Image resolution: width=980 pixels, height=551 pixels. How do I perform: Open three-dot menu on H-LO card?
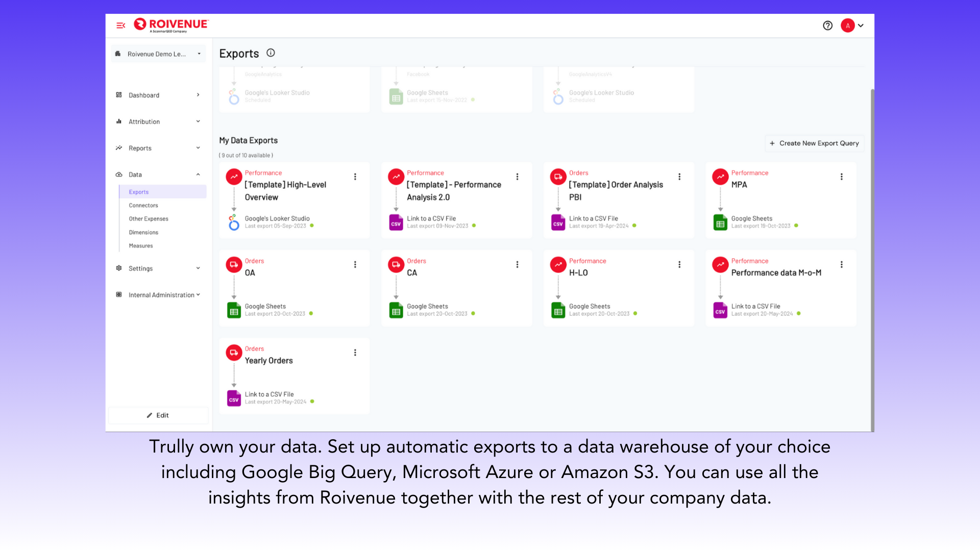click(679, 264)
